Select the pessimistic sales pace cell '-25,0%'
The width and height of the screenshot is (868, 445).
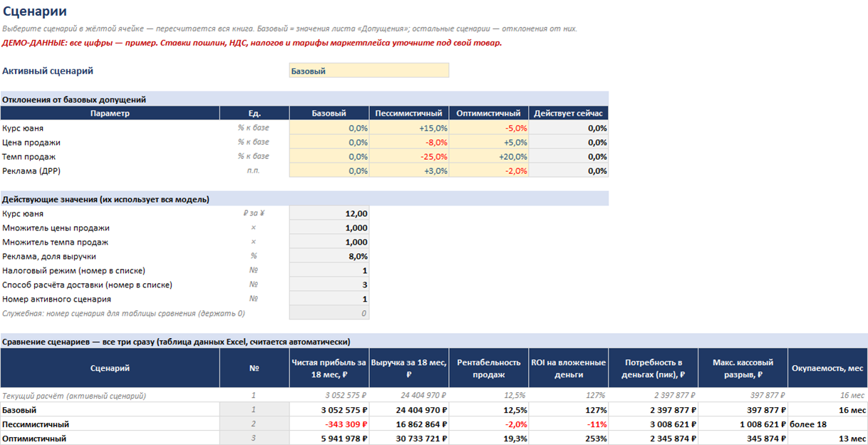(x=409, y=157)
